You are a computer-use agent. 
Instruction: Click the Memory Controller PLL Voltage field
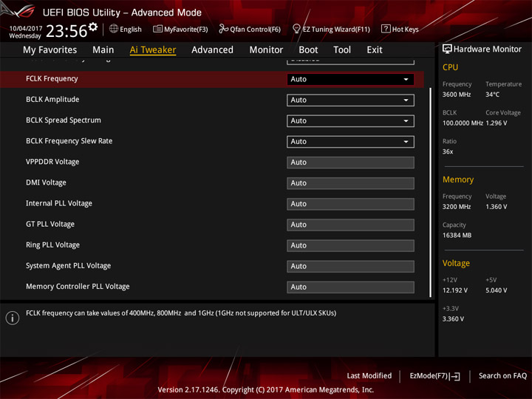(350, 287)
